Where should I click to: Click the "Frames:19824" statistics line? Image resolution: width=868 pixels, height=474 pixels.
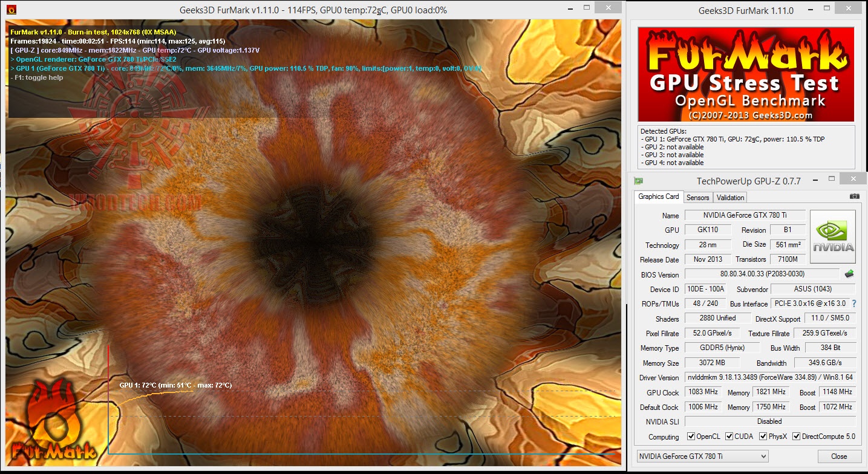[118, 41]
